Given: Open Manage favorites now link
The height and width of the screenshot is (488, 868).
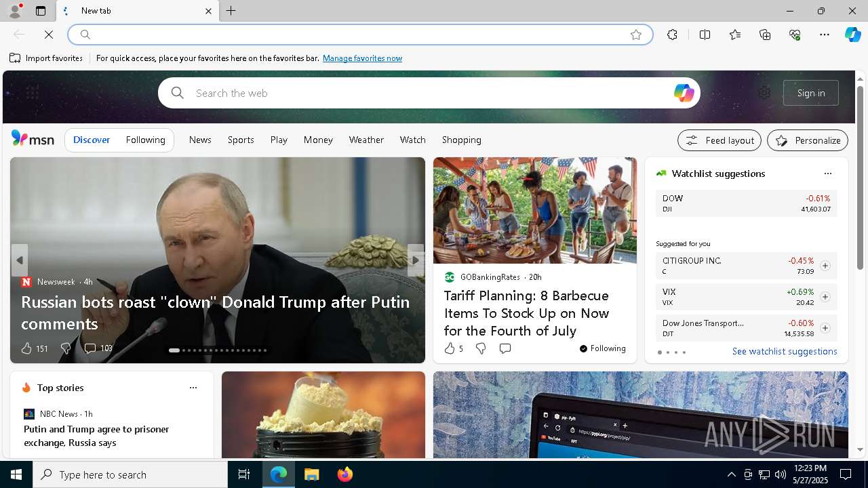Looking at the screenshot, I should (362, 58).
